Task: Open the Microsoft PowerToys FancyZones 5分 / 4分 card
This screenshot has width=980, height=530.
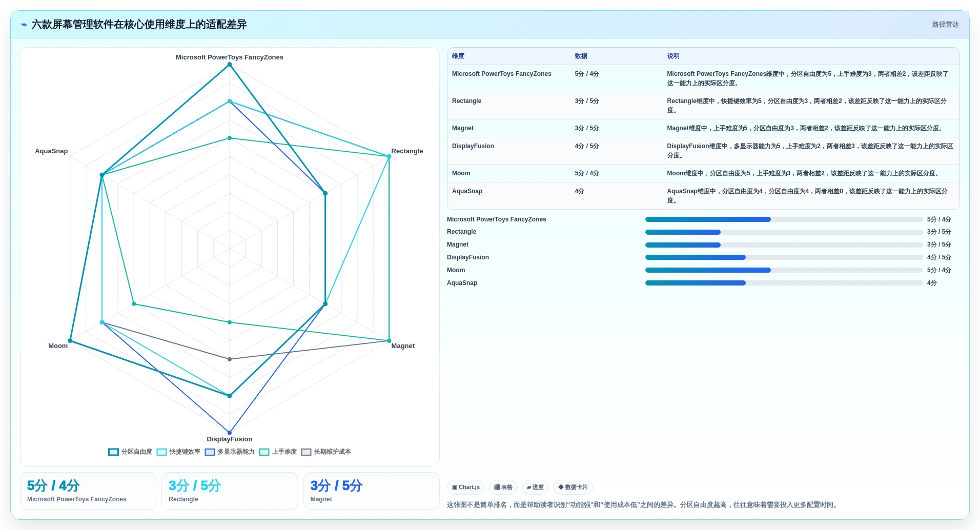Action: (88, 491)
